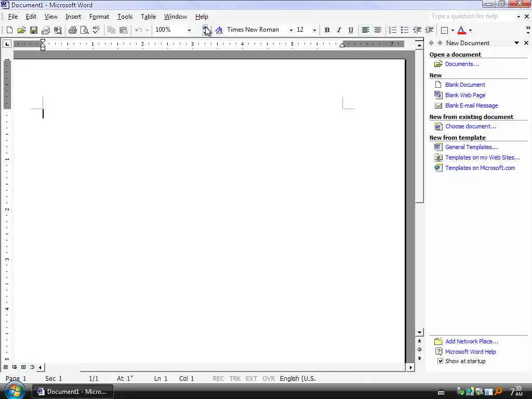Click Add Network Place... link
Viewport: 532px width, 399px height.
click(x=472, y=341)
